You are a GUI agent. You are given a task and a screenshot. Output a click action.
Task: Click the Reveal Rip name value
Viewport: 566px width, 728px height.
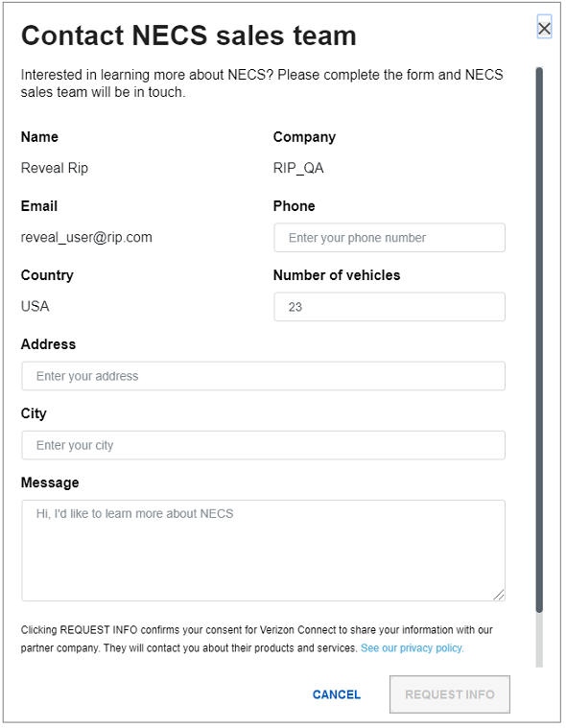click(55, 168)
